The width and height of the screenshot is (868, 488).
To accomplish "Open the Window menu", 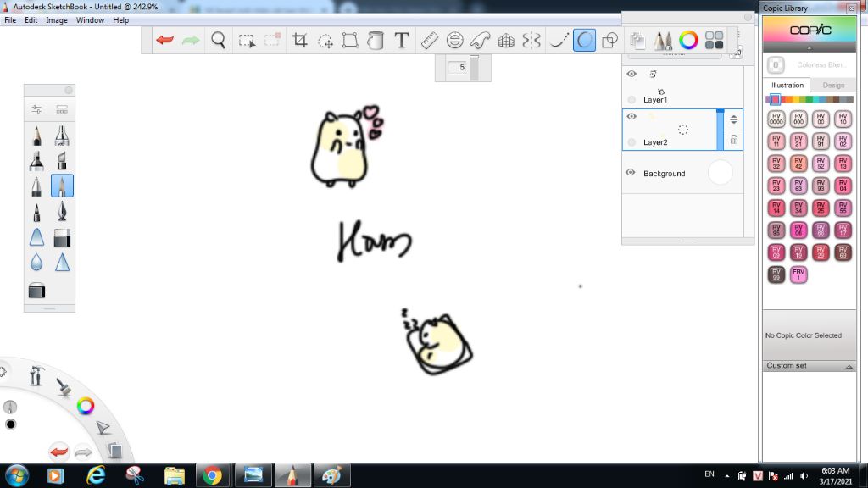I will (90, 20).
